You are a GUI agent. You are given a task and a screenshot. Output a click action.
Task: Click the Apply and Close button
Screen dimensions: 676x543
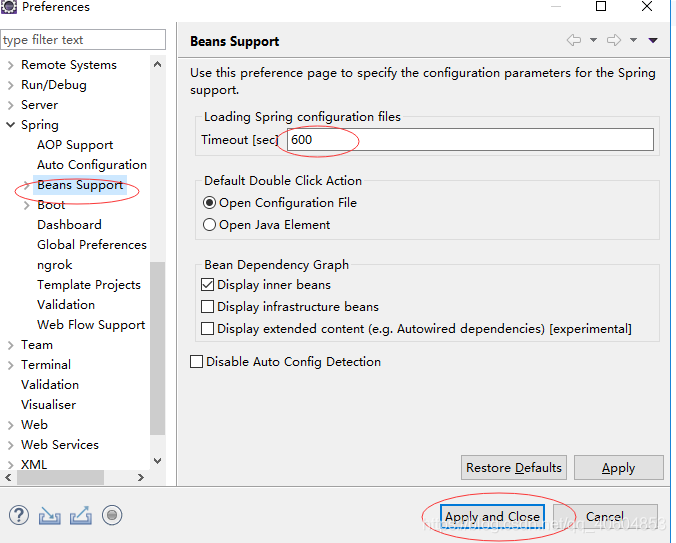tap(492, 517)
